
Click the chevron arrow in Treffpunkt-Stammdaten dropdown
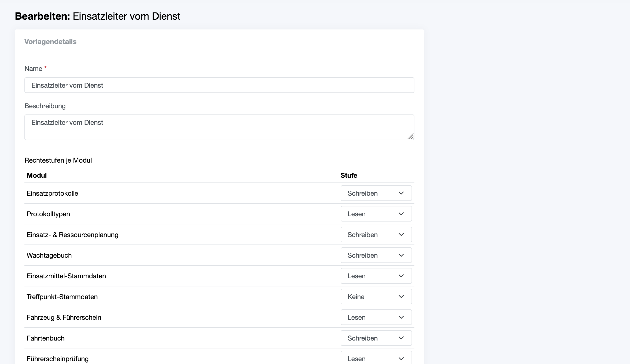pos(401,297)
